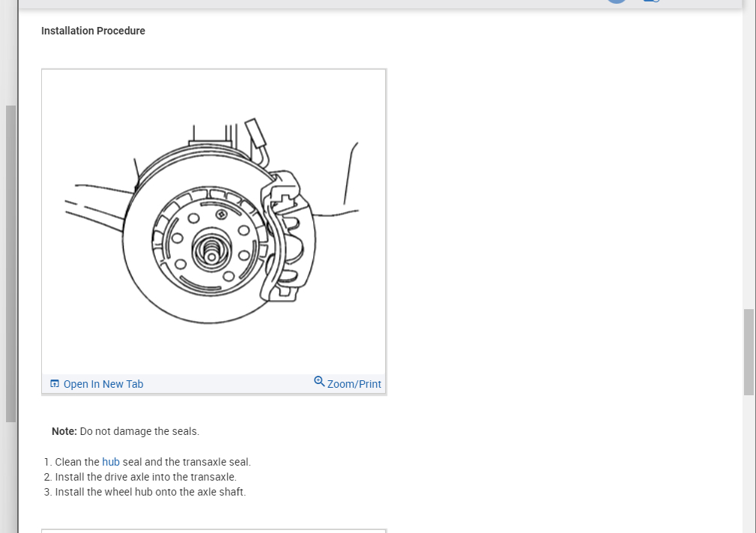Open the diagram via the Open In New Tab link text

point(103,384)
